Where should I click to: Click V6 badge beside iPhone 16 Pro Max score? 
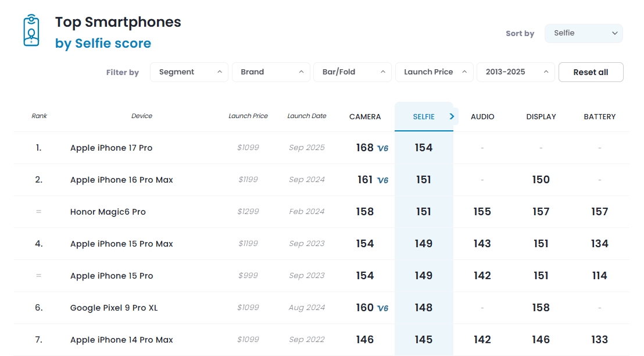click(x=382, y=180)
